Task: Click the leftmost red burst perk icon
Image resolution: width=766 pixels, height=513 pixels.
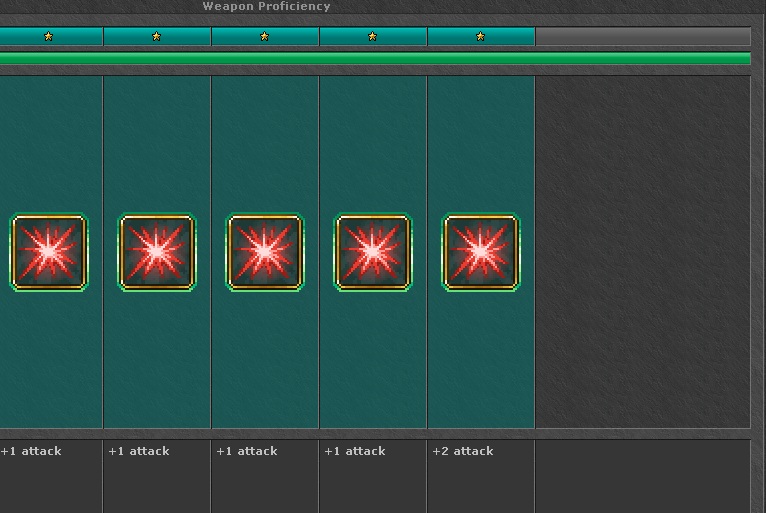Action: 49,253
